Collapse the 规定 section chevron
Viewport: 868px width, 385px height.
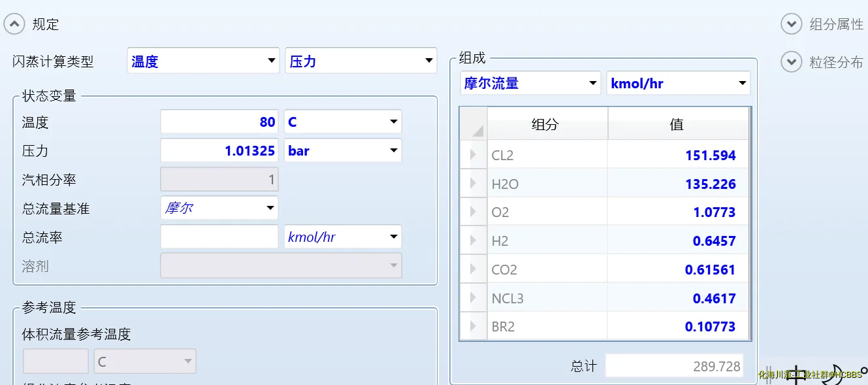[x=14, y=25]
